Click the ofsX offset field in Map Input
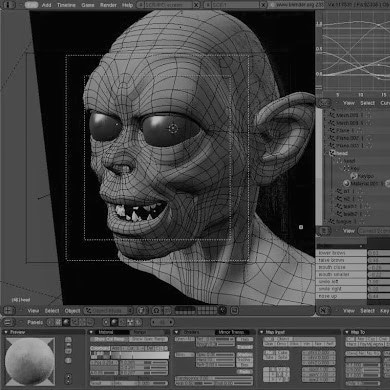Viewport: 390px width, 390px height. (318, 352)
